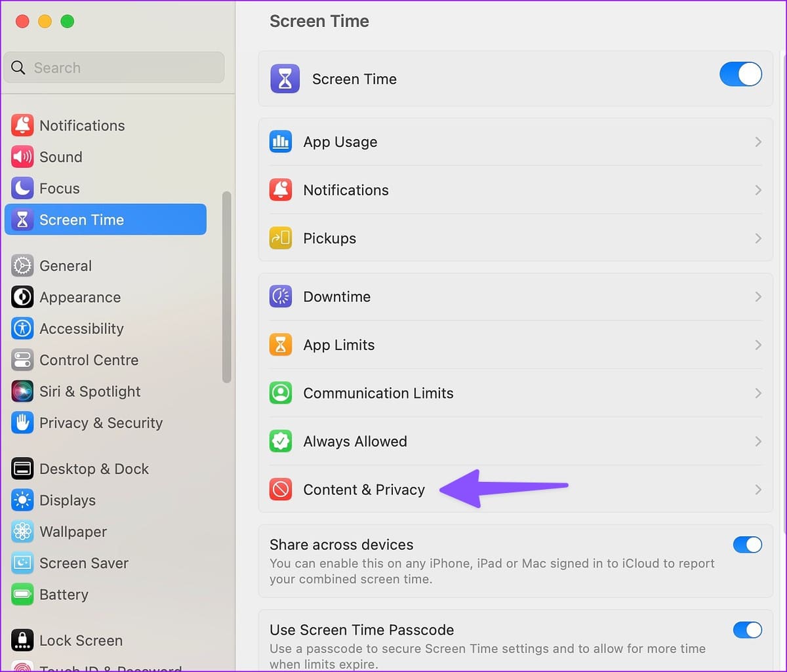Click the Control Centre switches icon

pyautogui.click(x=22, y=360)
